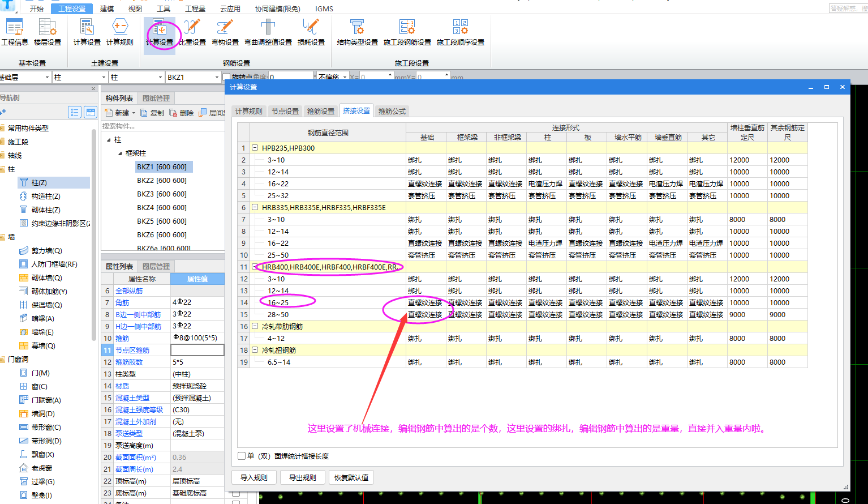The height and width of the screenshot is (504, 868).
Task: Select BKZ3 [600 600] component
Action: [162, 194]
